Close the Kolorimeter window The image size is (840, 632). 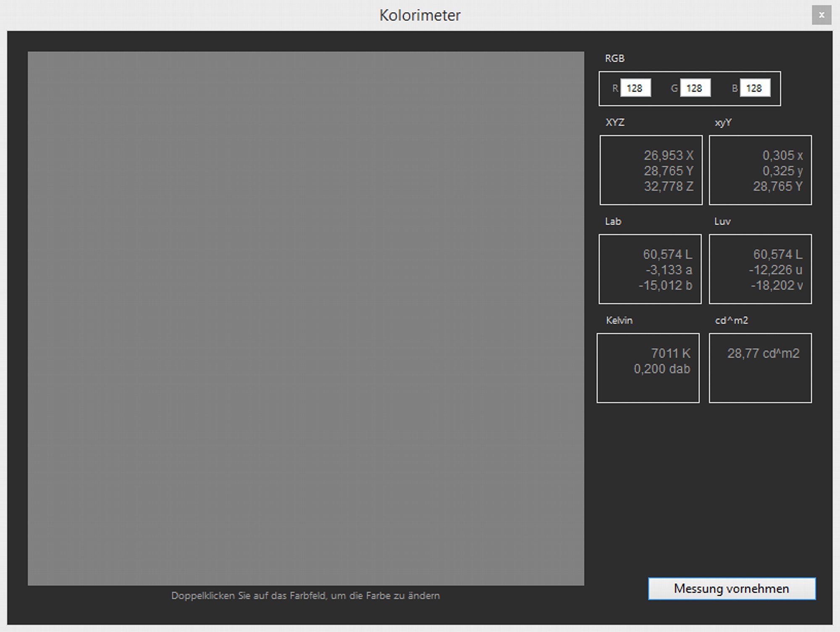pyautogui.click(x=822, y=15)
